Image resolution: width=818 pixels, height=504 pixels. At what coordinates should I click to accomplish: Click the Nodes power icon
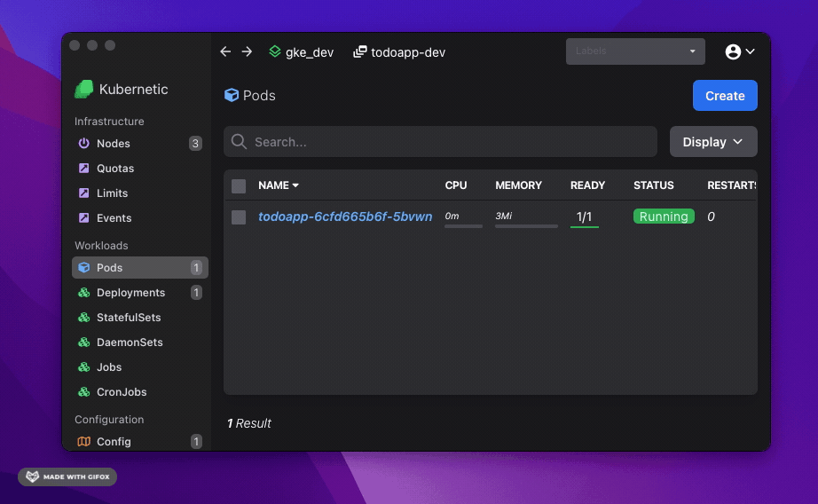coord(83,143)
